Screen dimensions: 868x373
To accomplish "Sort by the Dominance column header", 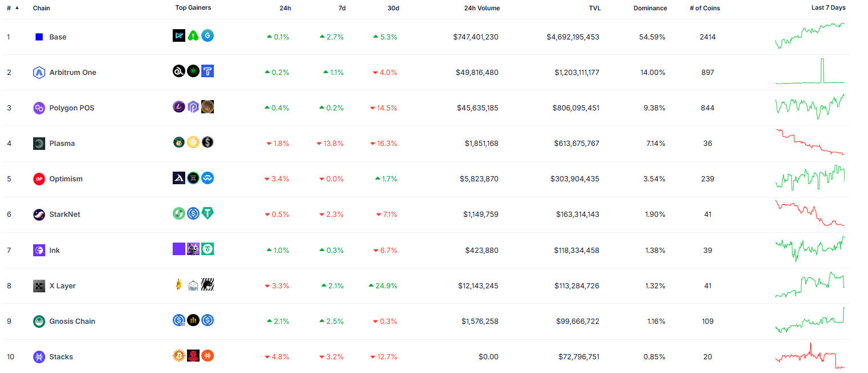I will pyautogui.click(x=650, y=8).
